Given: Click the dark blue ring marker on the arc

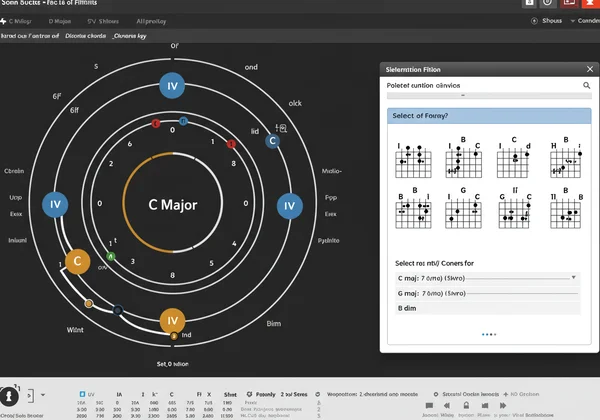Looking at the screenshot, I should pyautogui.click(x=118, y=310).
